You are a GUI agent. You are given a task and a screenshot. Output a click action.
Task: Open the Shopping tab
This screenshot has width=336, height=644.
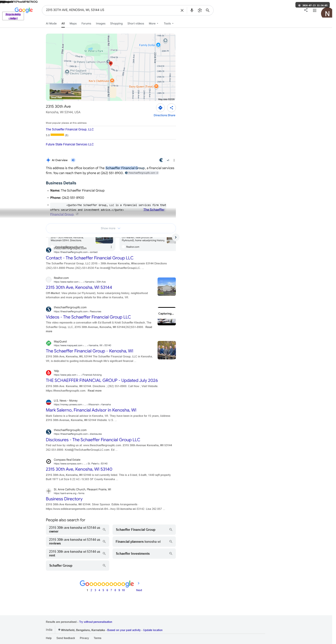(116, 23)
